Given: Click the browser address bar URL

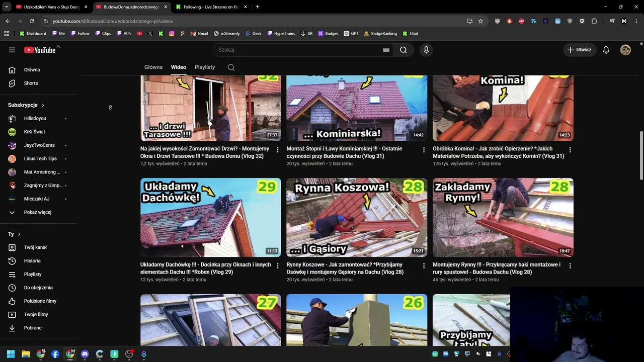Looking at the screenshot, I should click(x=113, y=21).
